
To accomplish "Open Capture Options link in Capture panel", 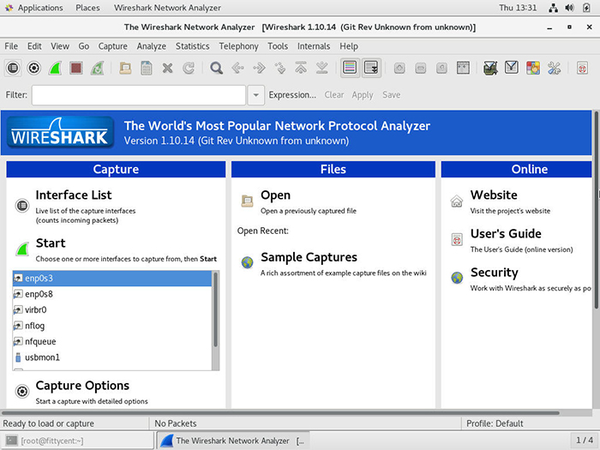I will (x=82, y=385).
